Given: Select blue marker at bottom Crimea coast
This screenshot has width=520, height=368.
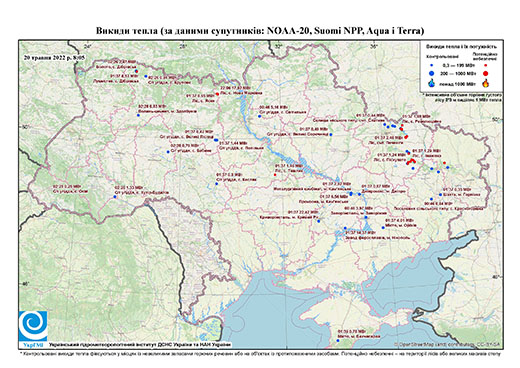Looking at the screenshot, I should [339, 341].
